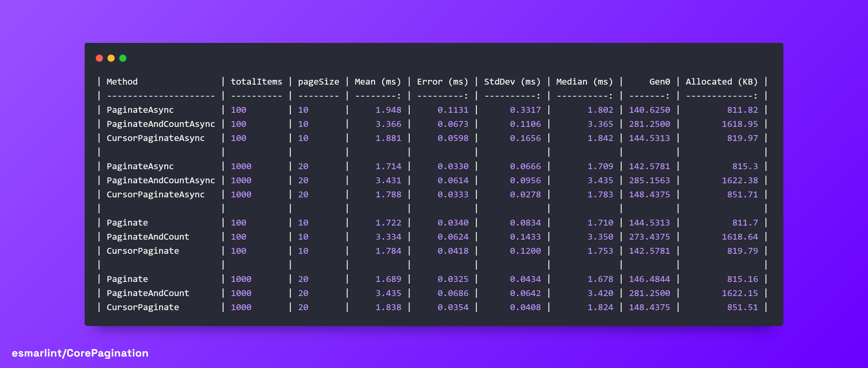Click the mean value 1.948

pyautogui.click(x=388, y=110)
